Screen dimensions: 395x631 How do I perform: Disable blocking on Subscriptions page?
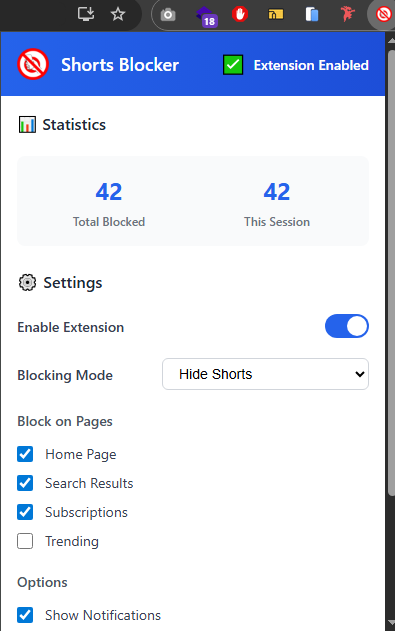[25, 512]
